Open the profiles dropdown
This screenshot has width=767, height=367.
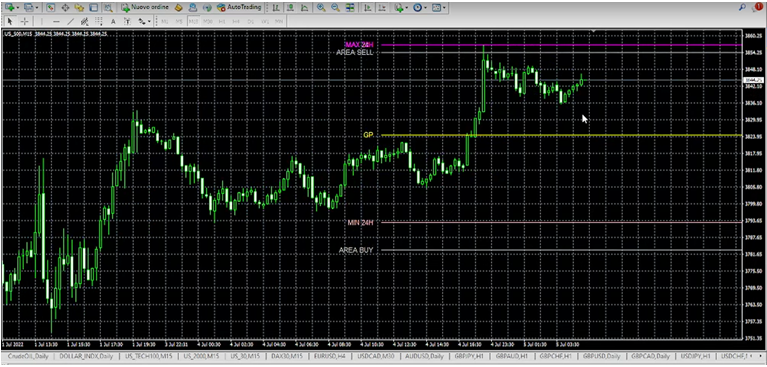[x=30, y=8]
